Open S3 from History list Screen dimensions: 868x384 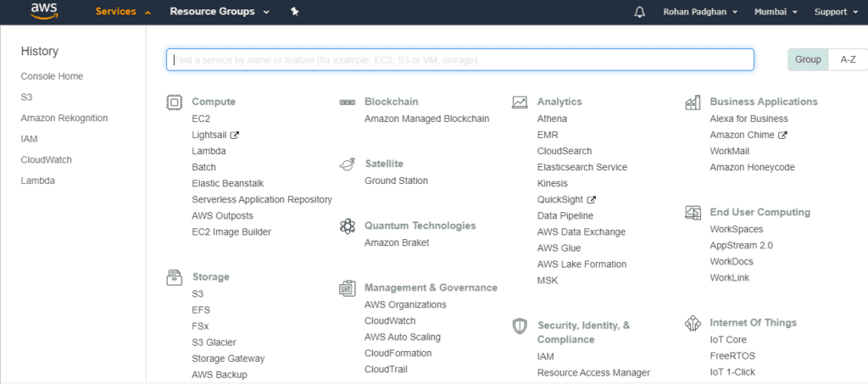(x=26, y=97)
